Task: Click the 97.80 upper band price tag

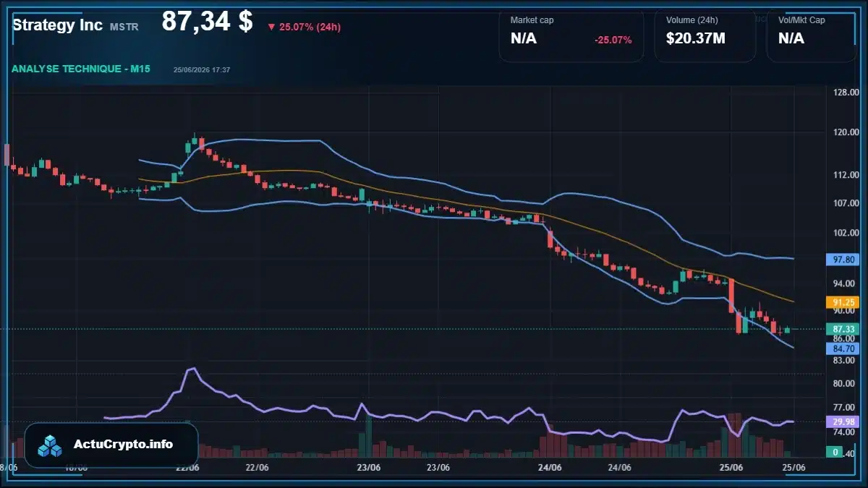Action: [844, 259]
